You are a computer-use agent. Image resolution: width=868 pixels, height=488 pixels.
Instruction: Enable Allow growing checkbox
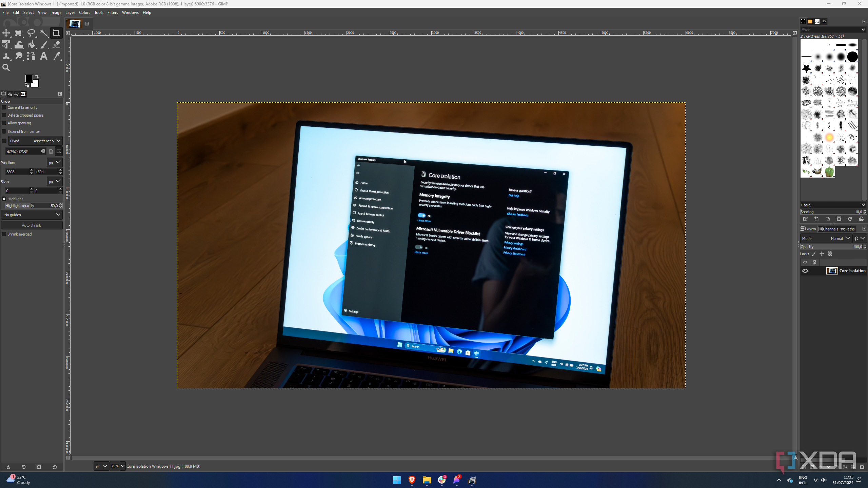point(4,123)
